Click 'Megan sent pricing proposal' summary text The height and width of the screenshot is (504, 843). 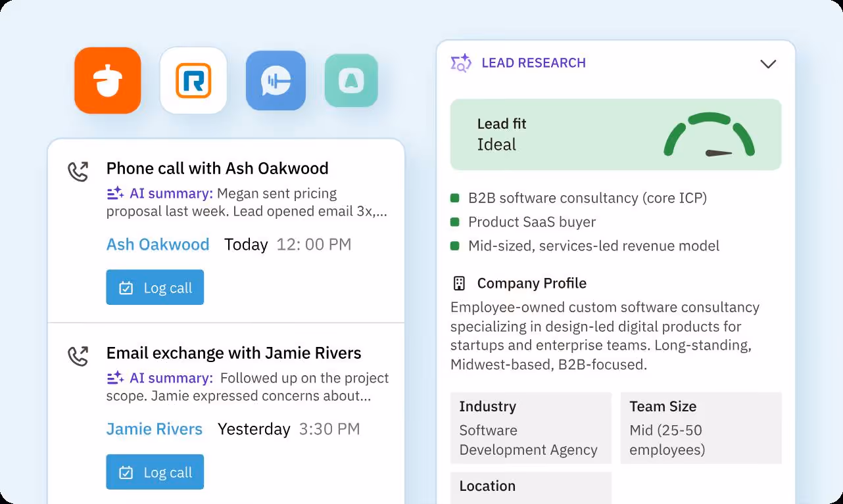click(x=247, y=202)
